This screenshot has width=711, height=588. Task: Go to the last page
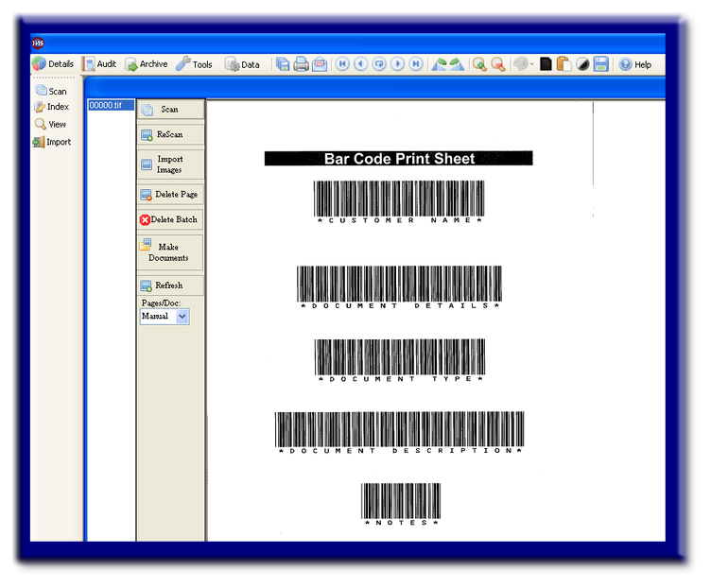coord(416,64)
